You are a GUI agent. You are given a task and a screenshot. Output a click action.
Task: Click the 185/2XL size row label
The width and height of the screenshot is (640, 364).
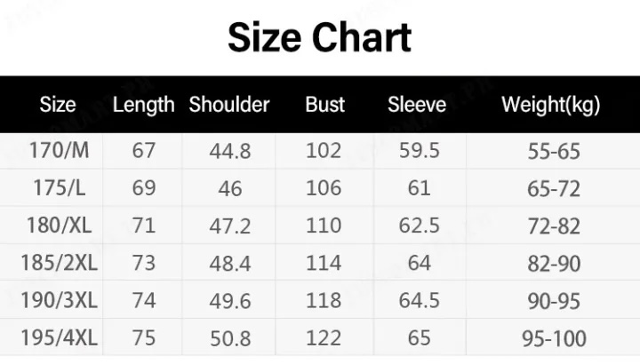pyautogui.click(x=60, y=263)
